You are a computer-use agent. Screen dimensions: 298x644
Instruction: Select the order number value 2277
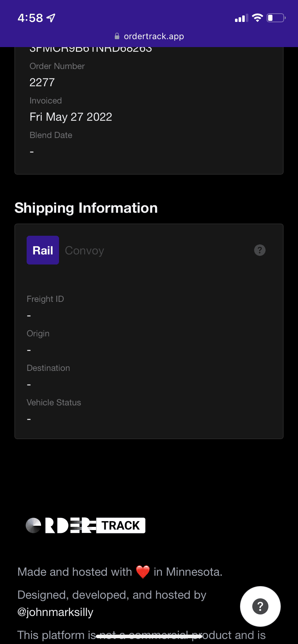[42, 82]
